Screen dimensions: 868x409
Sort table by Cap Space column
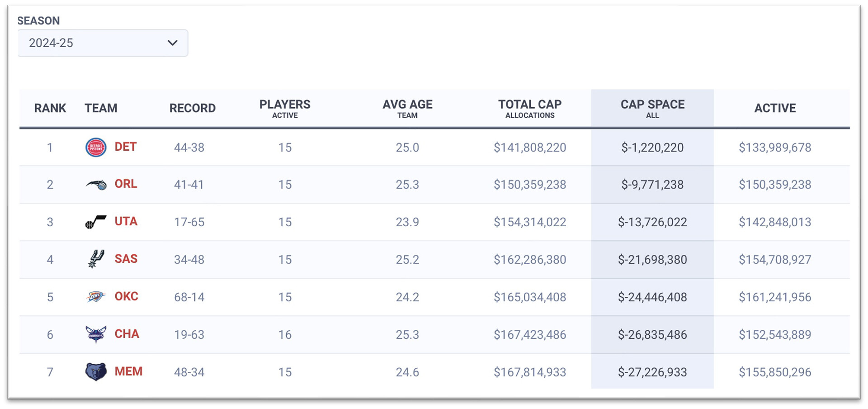pyautogui.click(x=652, y=109)
